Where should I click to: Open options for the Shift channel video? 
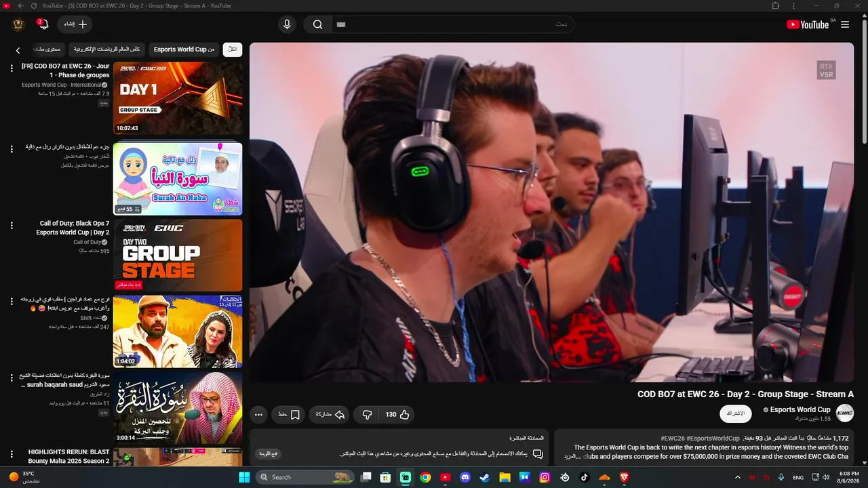click(12, 302)
